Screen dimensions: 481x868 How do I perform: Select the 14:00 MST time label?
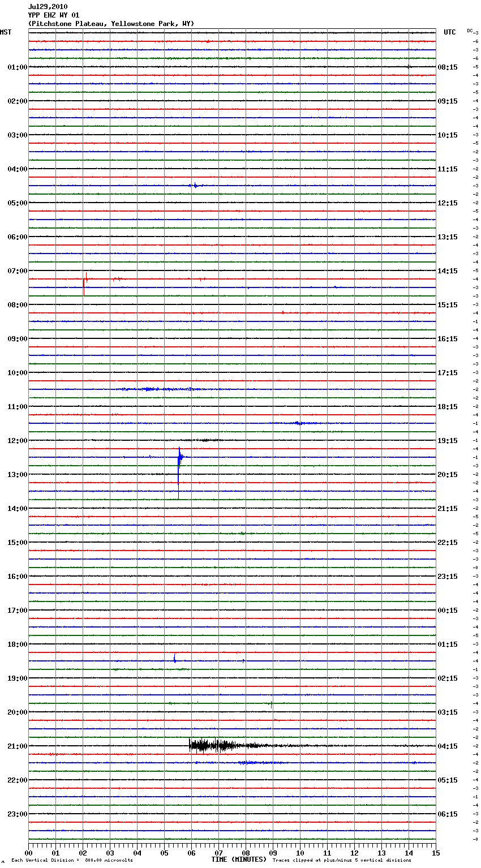coord(18,509)
